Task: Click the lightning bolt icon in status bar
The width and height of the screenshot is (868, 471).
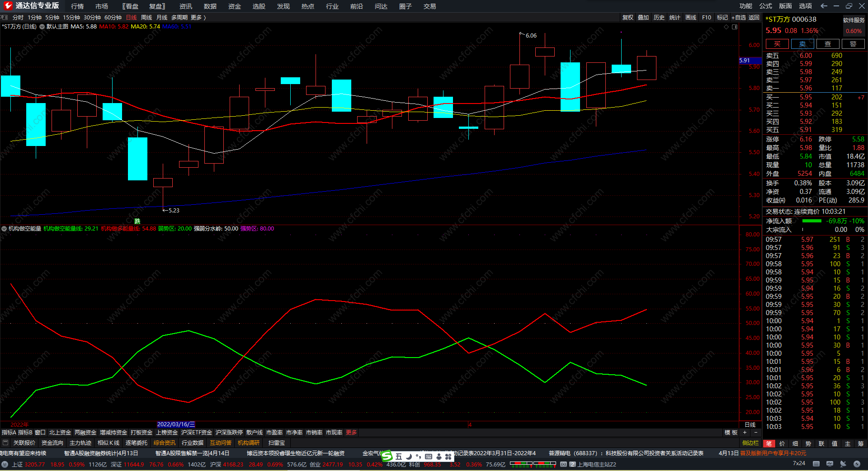Action: (x=857, y=464)
